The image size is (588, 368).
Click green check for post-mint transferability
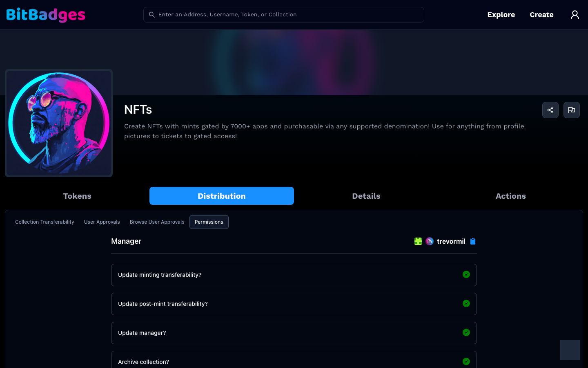pyautogui.click(x=466, y=303)
